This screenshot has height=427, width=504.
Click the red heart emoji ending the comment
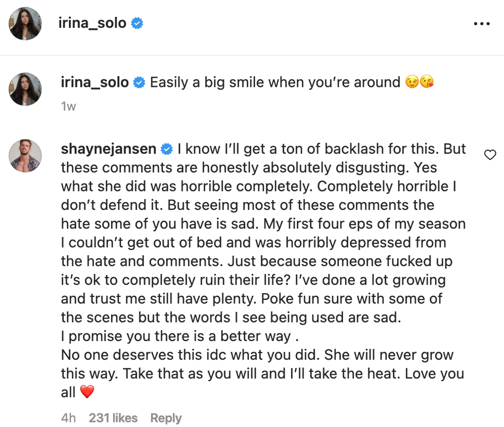coord(87,392)
